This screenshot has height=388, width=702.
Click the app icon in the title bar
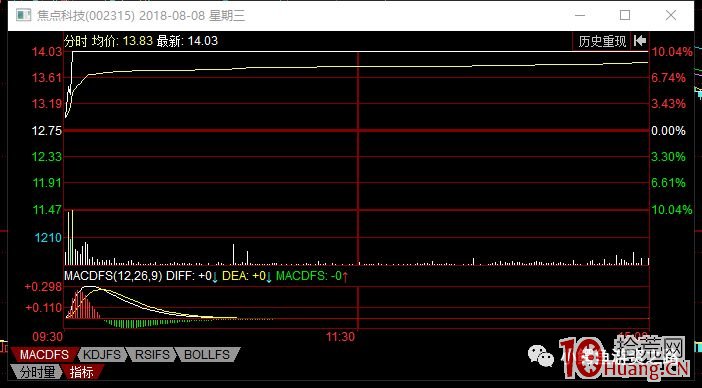[23, 15]
